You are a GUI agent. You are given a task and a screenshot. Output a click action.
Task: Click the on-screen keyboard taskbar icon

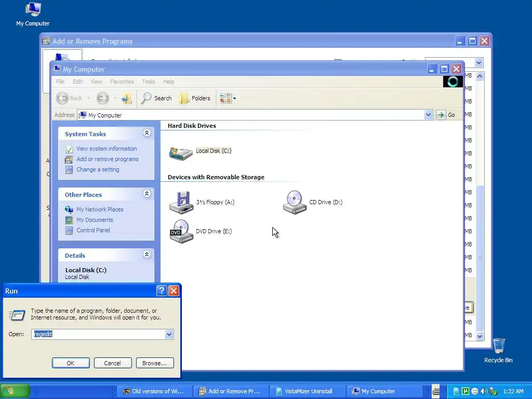[436, 391]
